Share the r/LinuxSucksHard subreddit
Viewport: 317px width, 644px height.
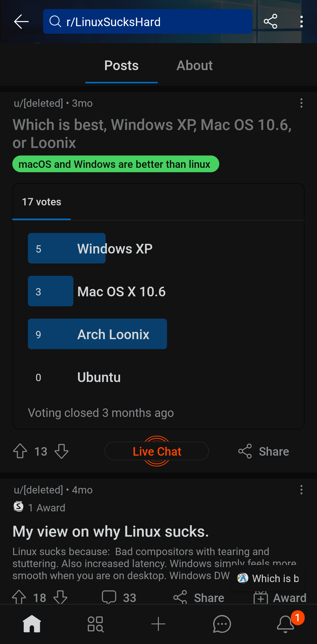click(x=270, y=21)
